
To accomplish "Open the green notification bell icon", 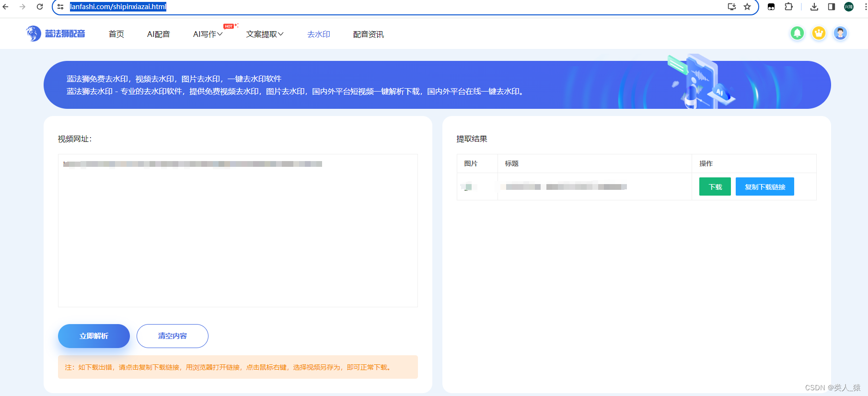I will point(797,33).
